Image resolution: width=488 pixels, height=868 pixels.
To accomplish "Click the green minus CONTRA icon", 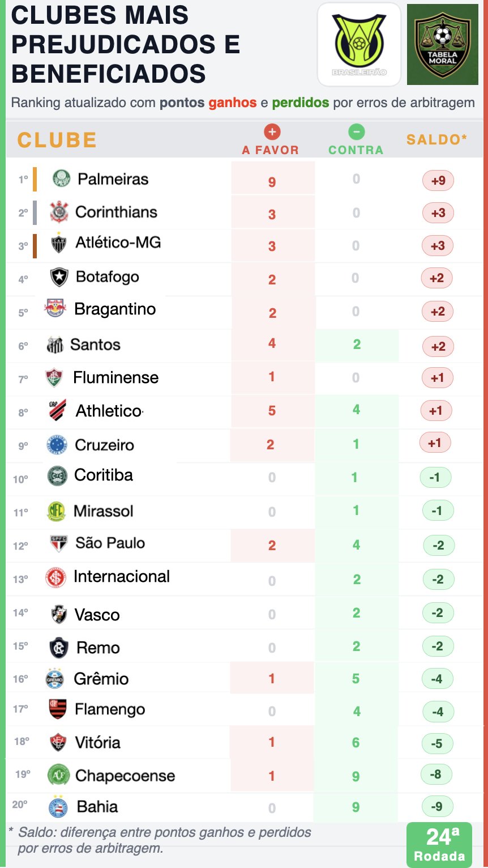I will pyautogui.click(x=356, y=132).
